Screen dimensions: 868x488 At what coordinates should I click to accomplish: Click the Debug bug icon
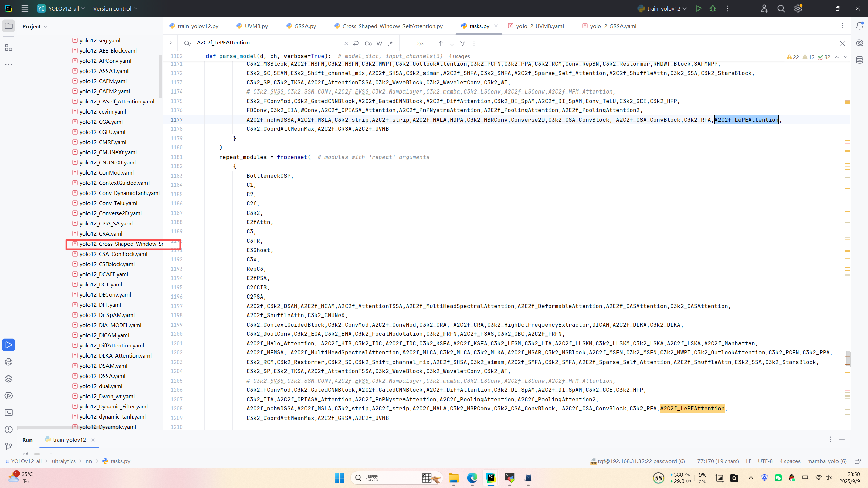(713, 8)
